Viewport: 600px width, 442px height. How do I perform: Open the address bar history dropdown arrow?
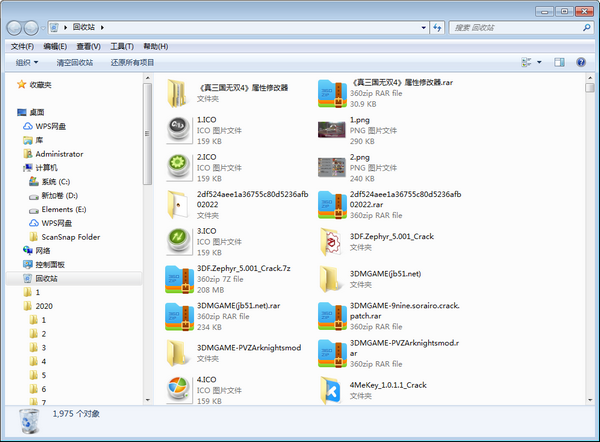423,28
